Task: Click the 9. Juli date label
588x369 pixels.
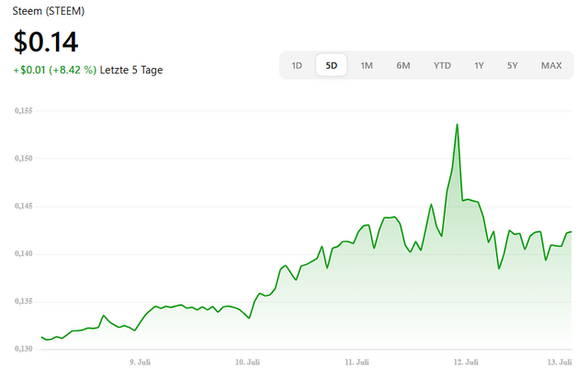Action: point(141,363)
